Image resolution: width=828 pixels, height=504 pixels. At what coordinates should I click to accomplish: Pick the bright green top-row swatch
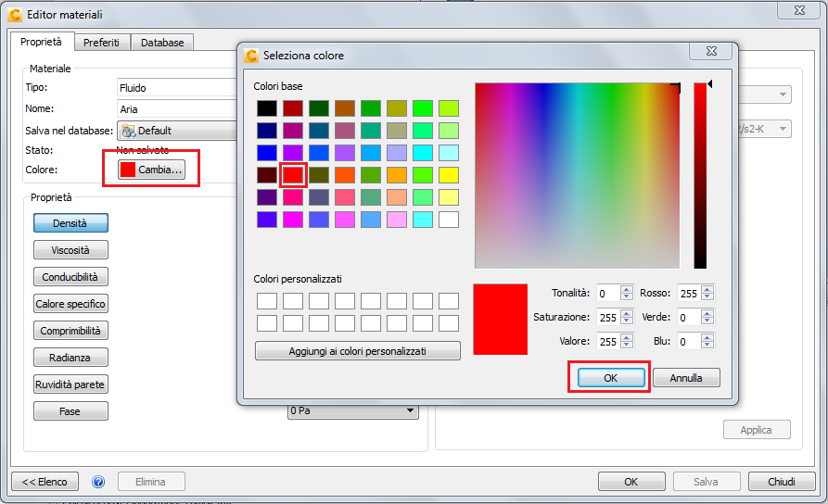(x=423, y=108)
